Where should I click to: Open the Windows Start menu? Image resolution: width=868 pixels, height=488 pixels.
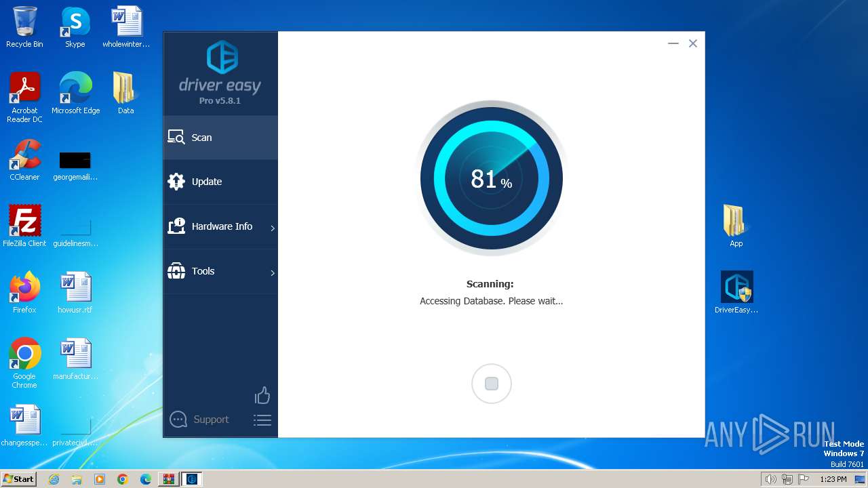tap(18, 479)
